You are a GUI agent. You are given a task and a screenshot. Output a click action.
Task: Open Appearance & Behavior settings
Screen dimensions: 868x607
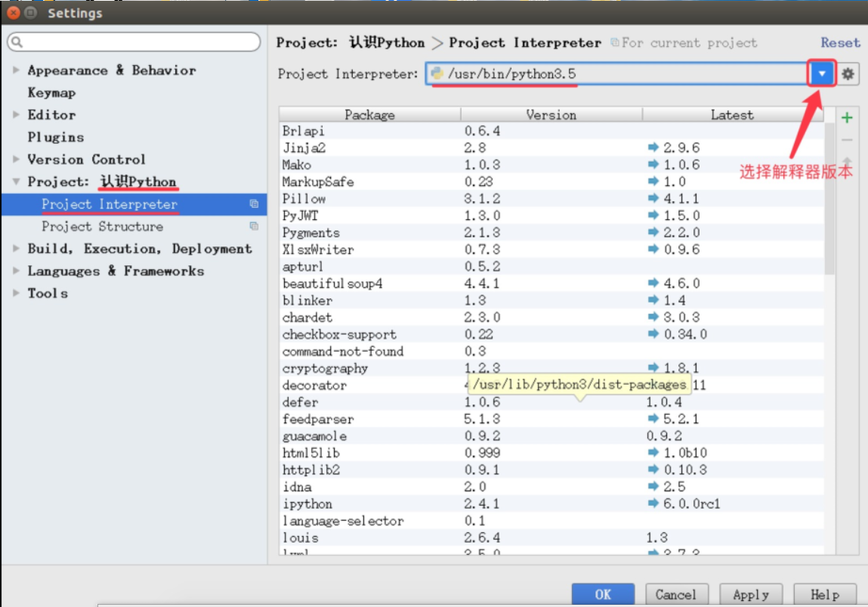coord(112,70)
